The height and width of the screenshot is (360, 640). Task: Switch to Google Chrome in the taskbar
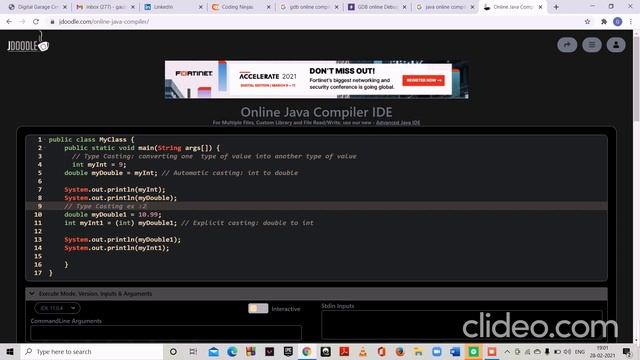(307, 351)
